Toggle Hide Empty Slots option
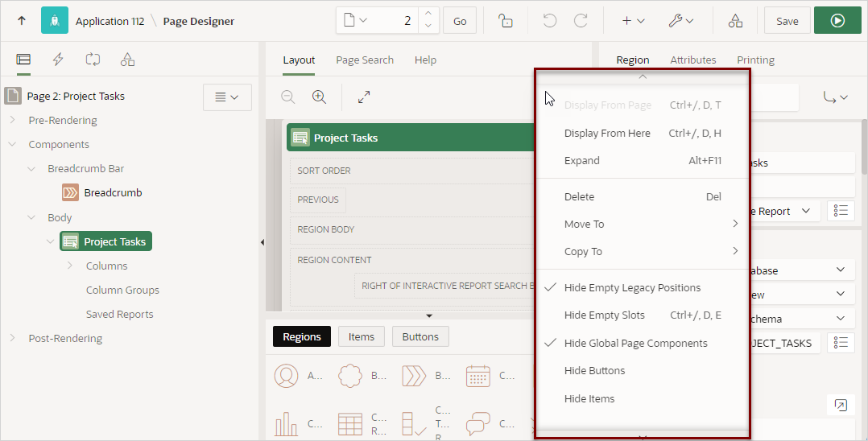This screenshot has height=441, width=868. 643,315
